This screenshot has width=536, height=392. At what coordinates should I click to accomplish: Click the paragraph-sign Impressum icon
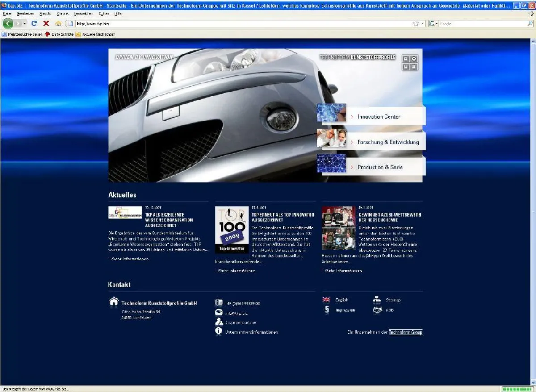(x=327, y=310)
